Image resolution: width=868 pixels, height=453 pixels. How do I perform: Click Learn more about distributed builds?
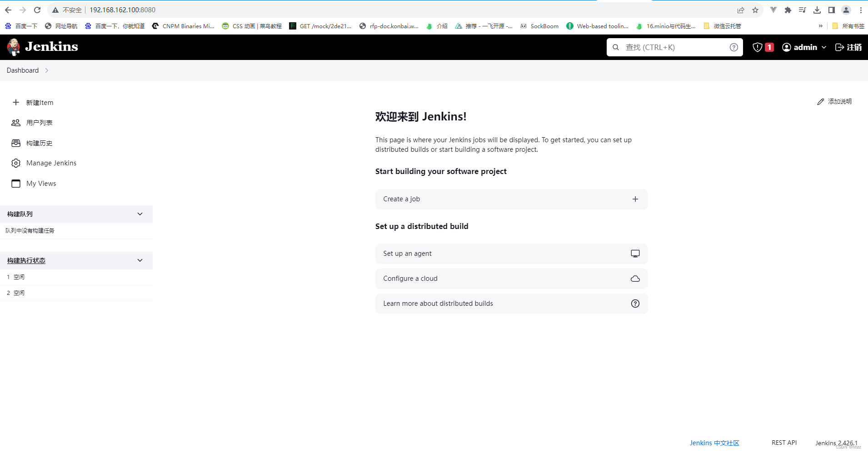point(511,304)
